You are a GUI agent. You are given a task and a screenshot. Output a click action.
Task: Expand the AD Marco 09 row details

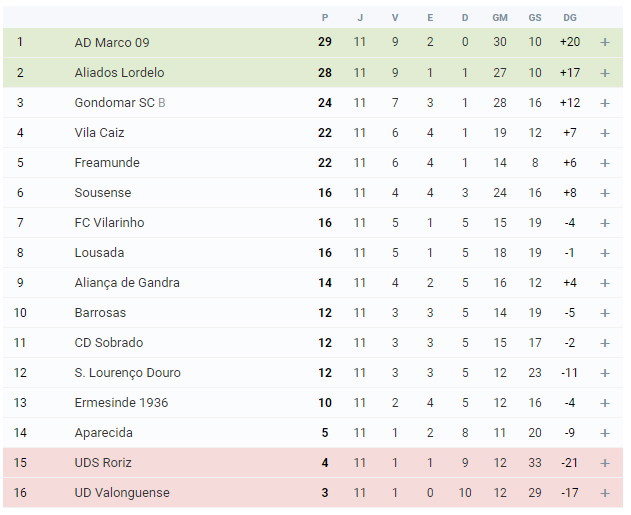tap(605, 42)
